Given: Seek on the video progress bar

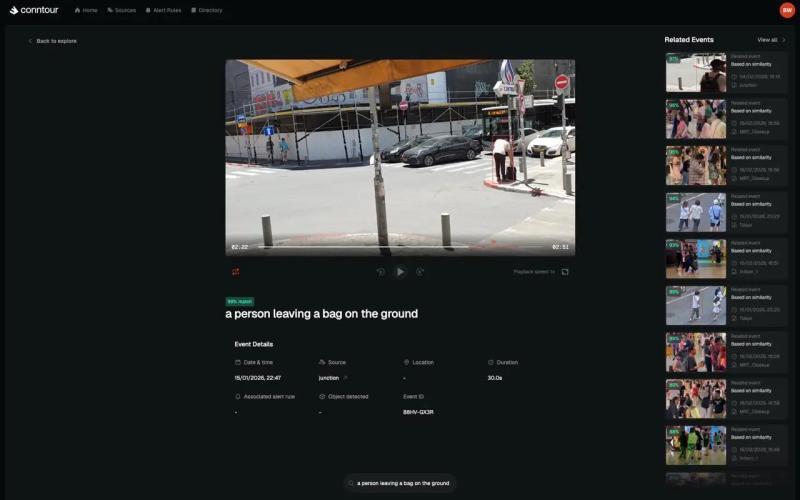Looking at the screenshot, I should click(x=400, y=247).
